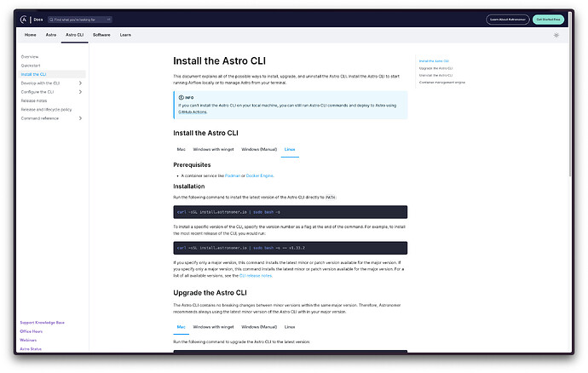Select the Linux tab under Upgrade
The width and height of the screenshot is (588, 373).
pyautogui.click(x=290, y=327)
